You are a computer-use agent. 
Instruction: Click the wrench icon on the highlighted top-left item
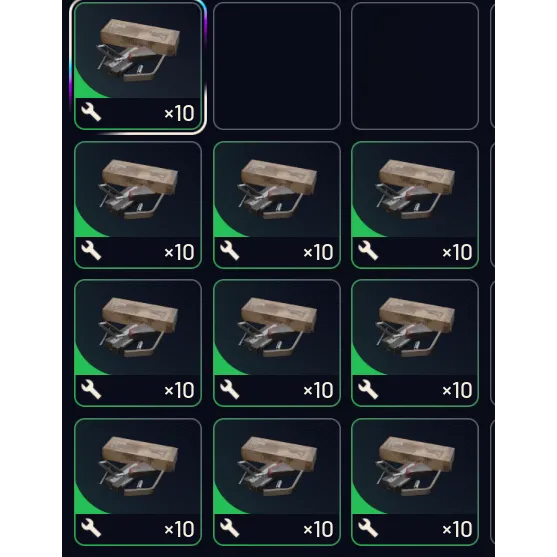point(91,112)
